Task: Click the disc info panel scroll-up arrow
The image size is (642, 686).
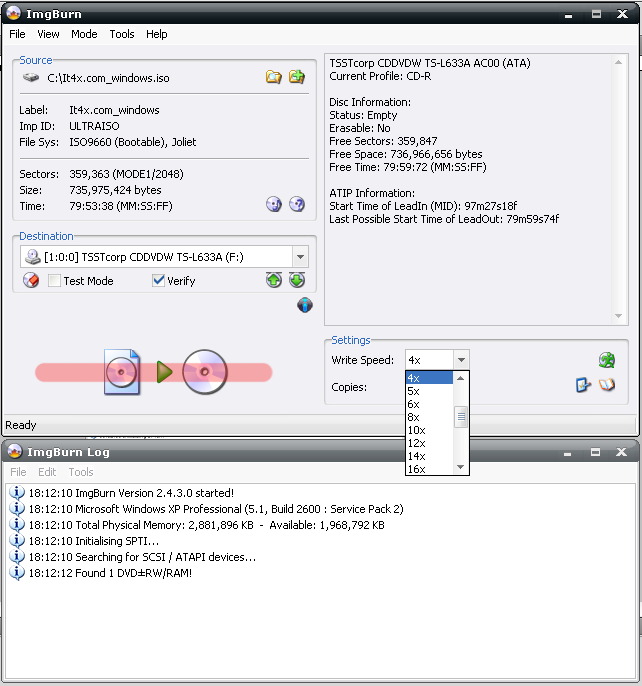Action: click(x=618, y=63)
